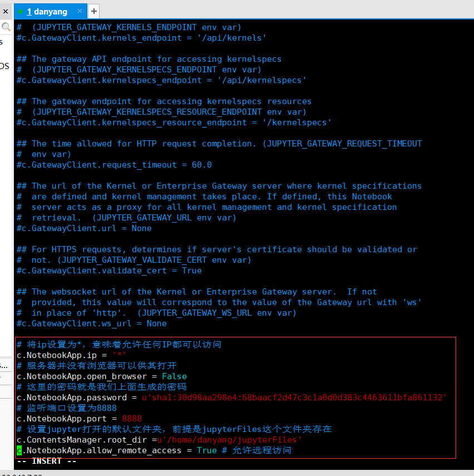The width and height of the screenshot is (474, 476).
Task: Click the '-- INSERT --' mode indicator
Action: pos(47,461)
